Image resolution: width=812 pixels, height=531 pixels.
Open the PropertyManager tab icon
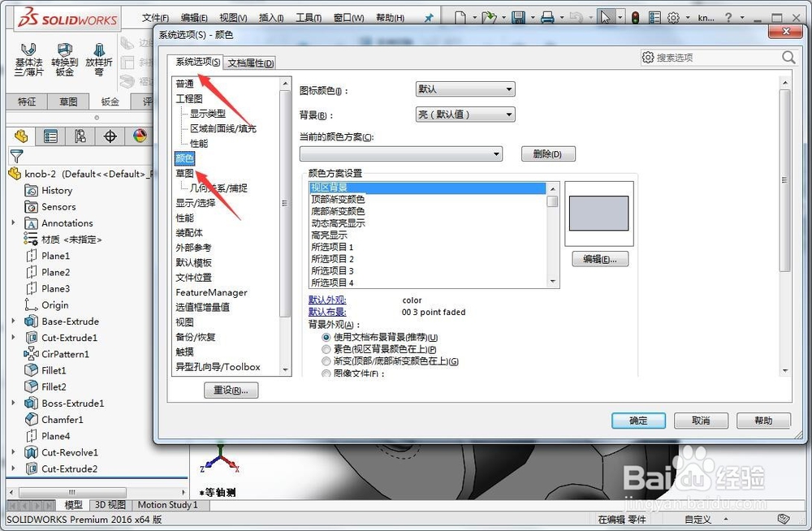tap(50, 136)
